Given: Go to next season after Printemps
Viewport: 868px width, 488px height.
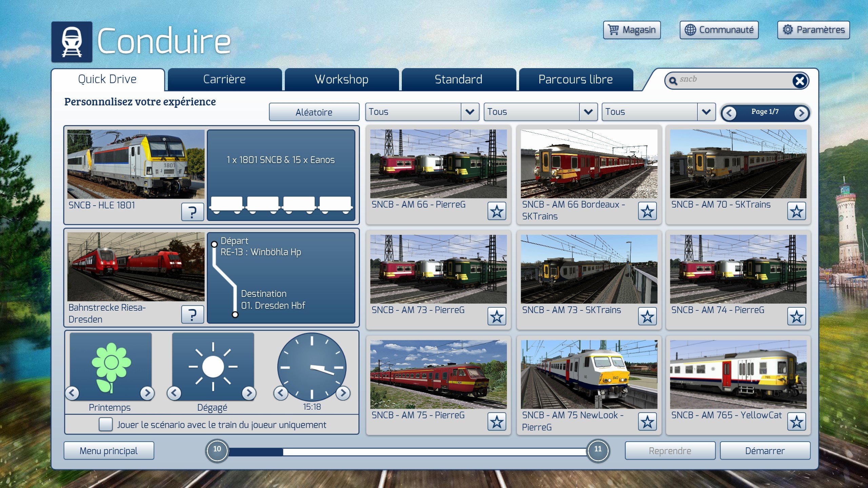Looking at the screenshot, I should tap(147, 393).
